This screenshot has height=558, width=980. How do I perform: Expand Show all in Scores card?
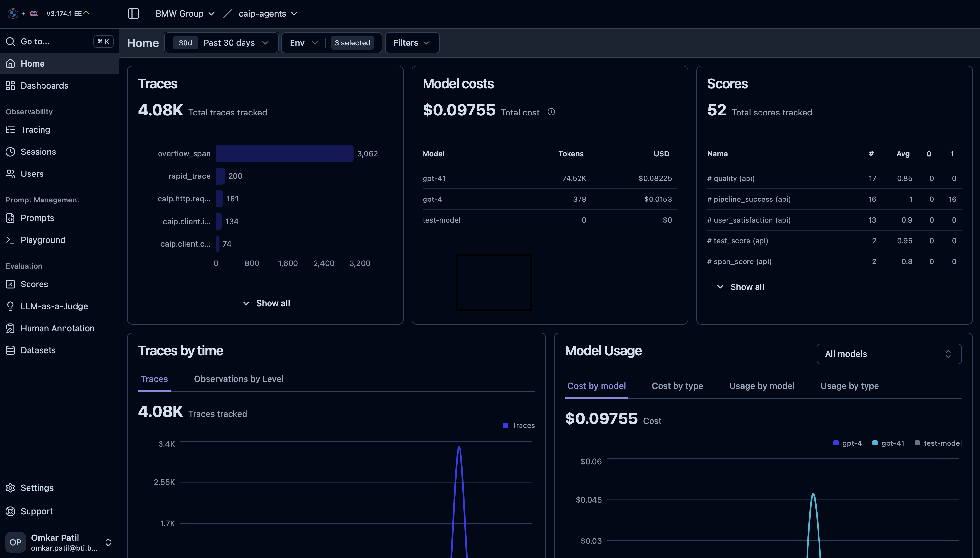tap(740, 287)
